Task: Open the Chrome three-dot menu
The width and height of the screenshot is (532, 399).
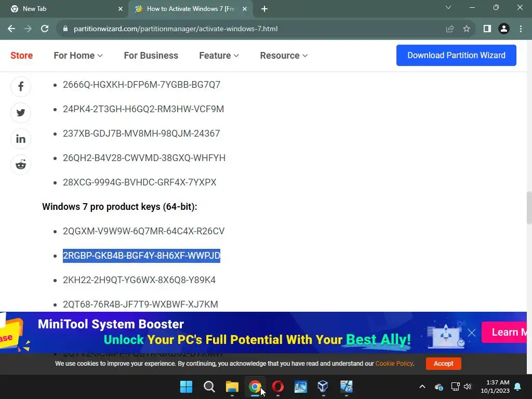Action: (521, 29)
